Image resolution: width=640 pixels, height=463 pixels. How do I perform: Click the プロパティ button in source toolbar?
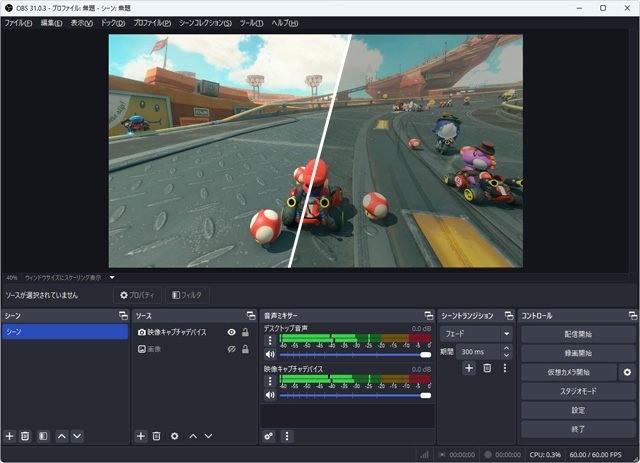pos(137,295)
